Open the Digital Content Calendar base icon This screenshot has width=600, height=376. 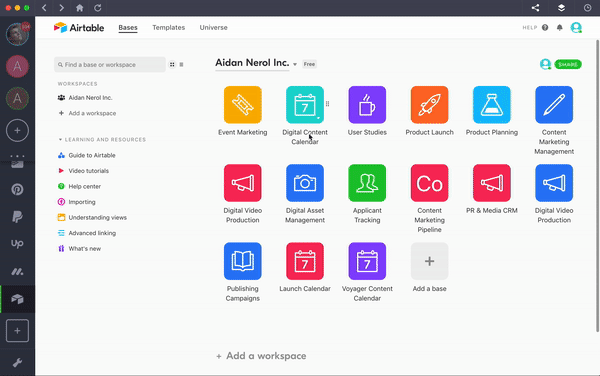pyautogui.click(x=305, y=105)
